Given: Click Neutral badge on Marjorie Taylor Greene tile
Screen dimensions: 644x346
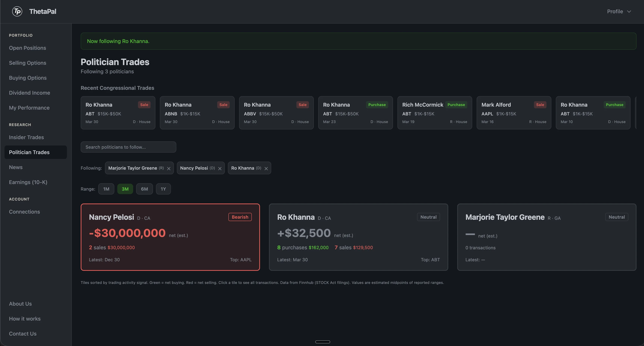Looking at the screenshot, I should [617, 217].
